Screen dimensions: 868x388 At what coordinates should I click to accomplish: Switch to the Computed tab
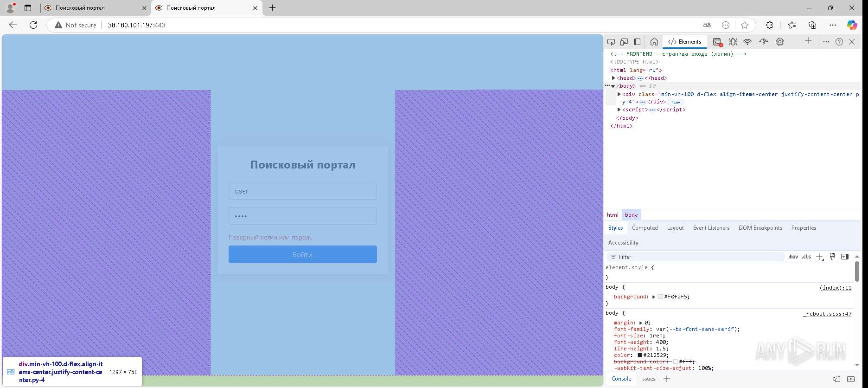pyautogui.click(x=645, y=228)
